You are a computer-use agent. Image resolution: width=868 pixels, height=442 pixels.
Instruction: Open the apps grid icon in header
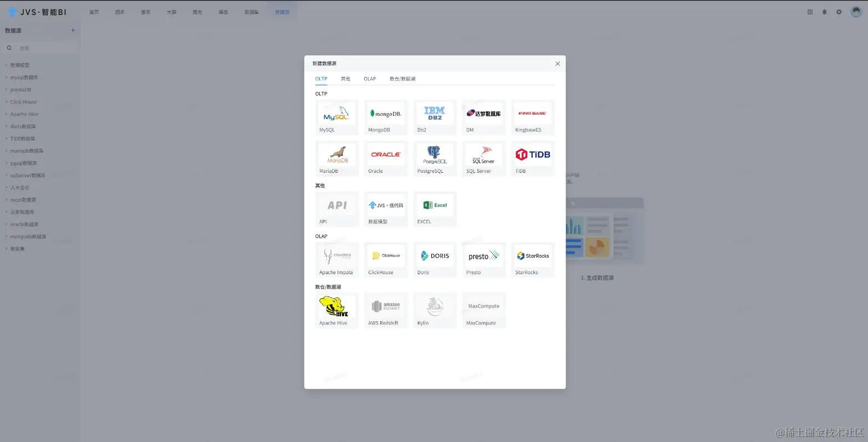(x=810, y=12)
